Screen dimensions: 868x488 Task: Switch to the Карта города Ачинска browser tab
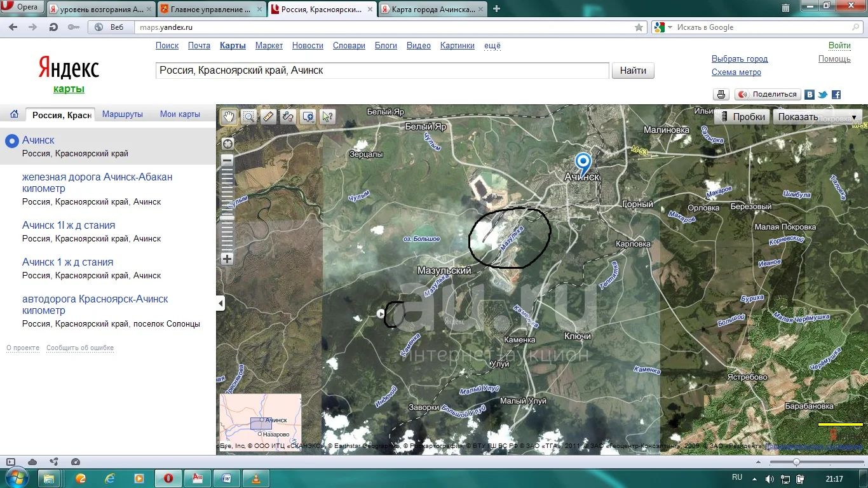[433, 9]
